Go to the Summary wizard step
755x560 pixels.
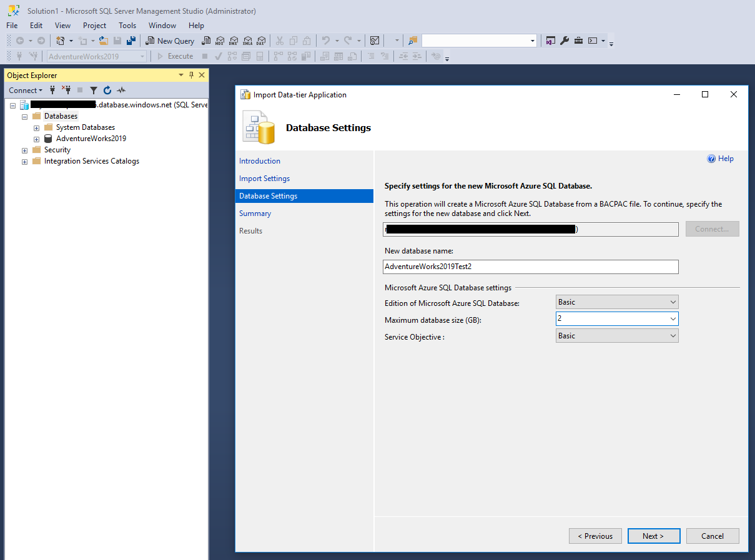255,214
